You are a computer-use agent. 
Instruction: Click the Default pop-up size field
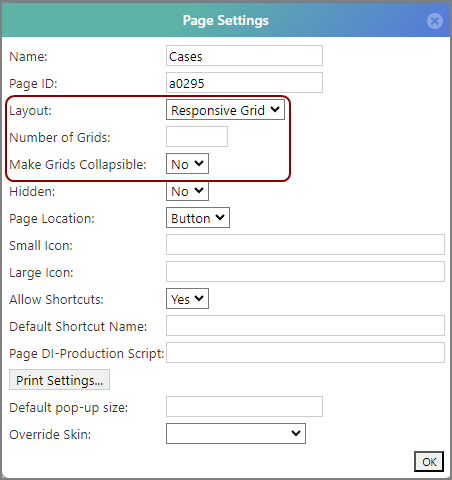(244, 407)
